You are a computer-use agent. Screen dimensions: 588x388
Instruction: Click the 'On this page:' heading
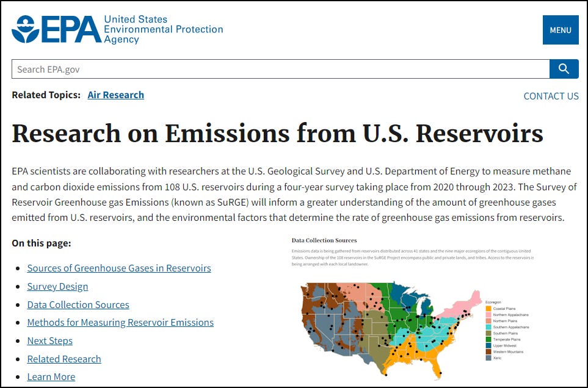42,243
